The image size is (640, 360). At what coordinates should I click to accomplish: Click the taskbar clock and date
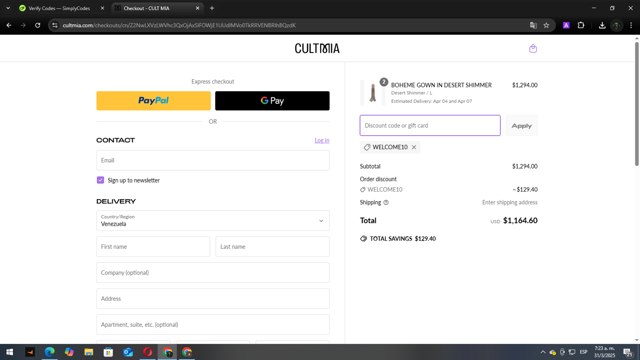[604, 352]
